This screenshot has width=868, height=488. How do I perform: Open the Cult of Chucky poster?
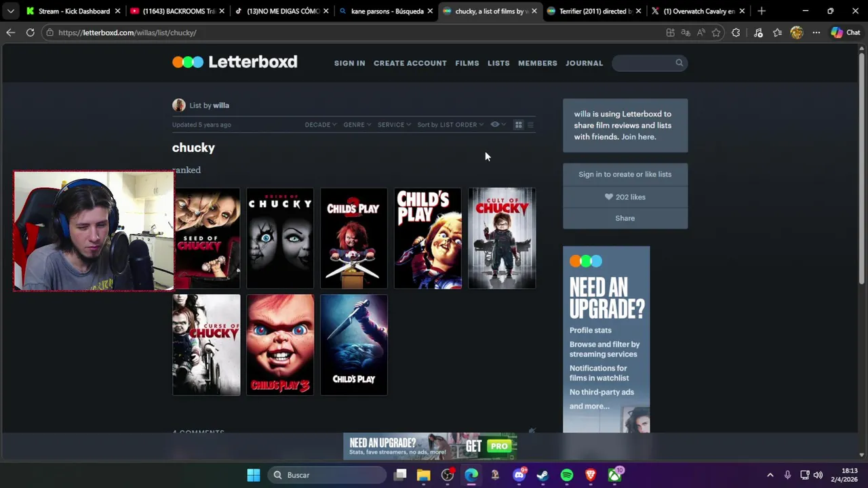click(502, 239)
